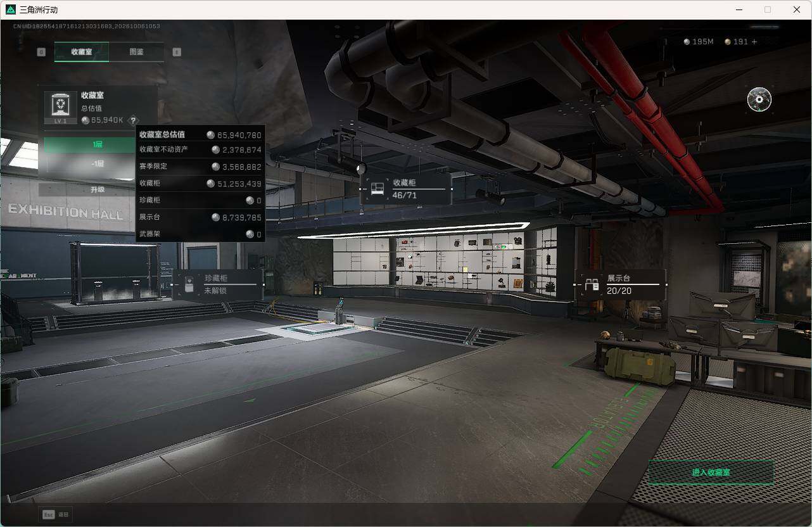The height and width of the screenshot is (527, 812).
Task: Click the silver coin 195M balance icon
Action: coord(687,42)
